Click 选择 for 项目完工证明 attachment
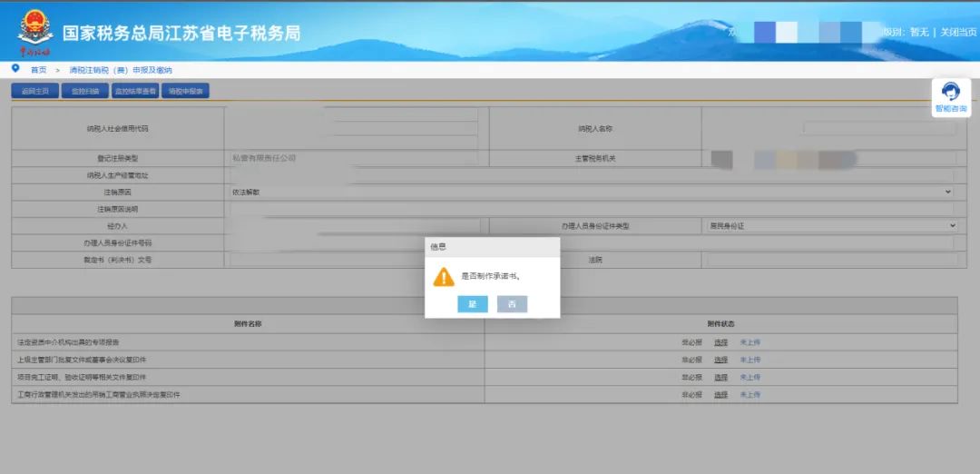980x474 pixels. [x=720, y=377]
